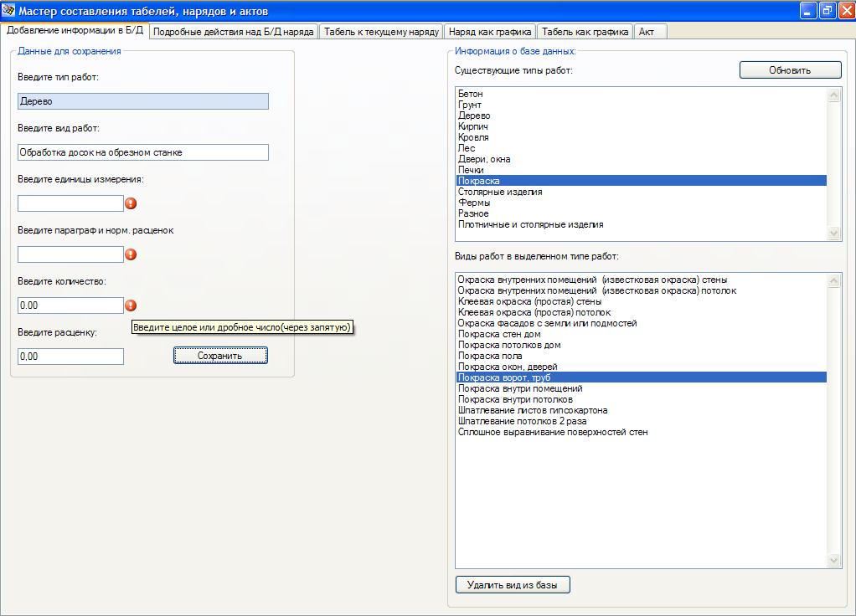This screenshot has height=616, width=856.
Task: Select 'Окраска внутренних помещений (известковая окраска) стены'
Action: 642,280
